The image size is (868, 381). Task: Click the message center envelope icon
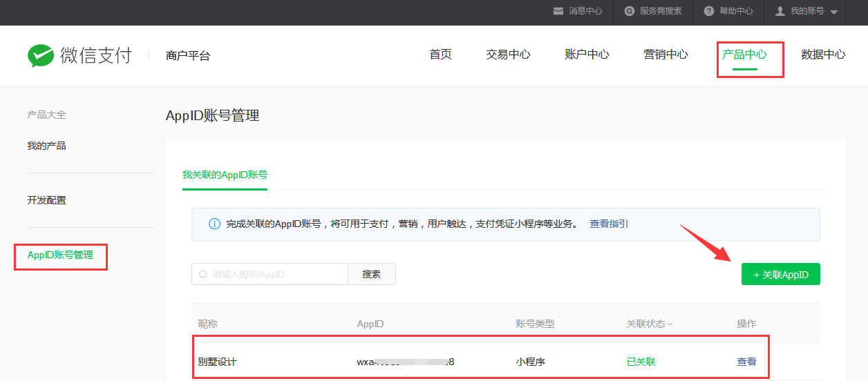558,11
